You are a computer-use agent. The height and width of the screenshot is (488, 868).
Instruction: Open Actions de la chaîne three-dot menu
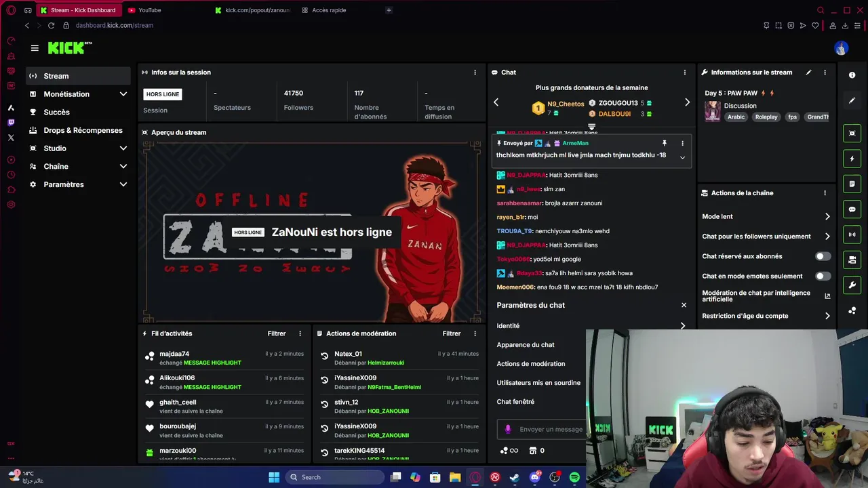pyautogui.click(x=825, y=193)
